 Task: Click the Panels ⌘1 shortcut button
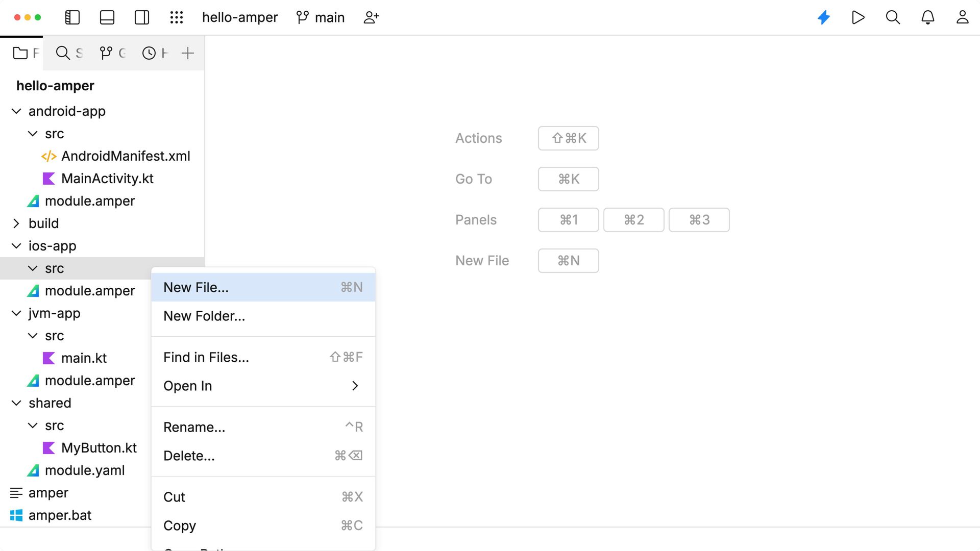569,220
